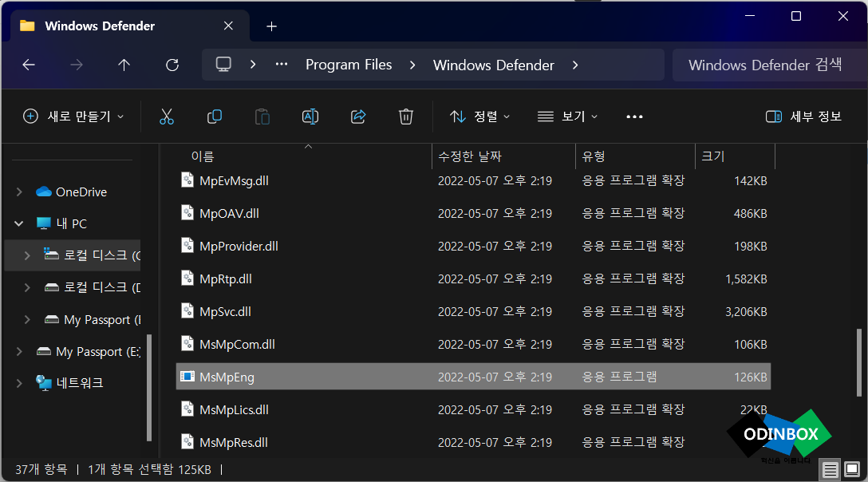Switch to large thumbnails view icon in status bar
Screen dimensions: 868x482
click(852, 470)
